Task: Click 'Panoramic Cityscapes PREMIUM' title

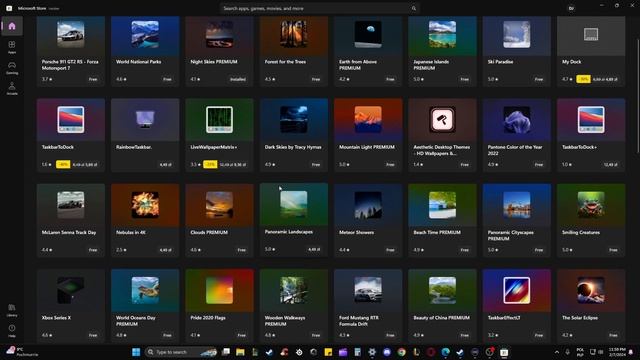Action: tap(510, 236)
